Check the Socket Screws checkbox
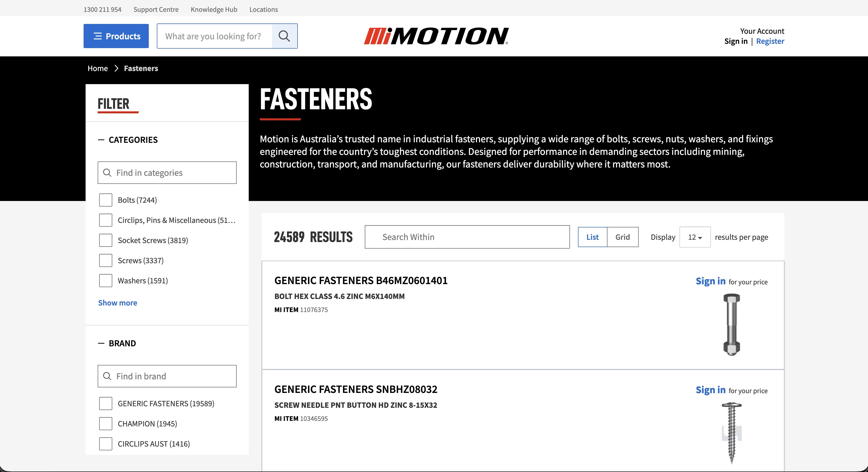The width and height of the screenshot is (868, 472). (105, 240)
